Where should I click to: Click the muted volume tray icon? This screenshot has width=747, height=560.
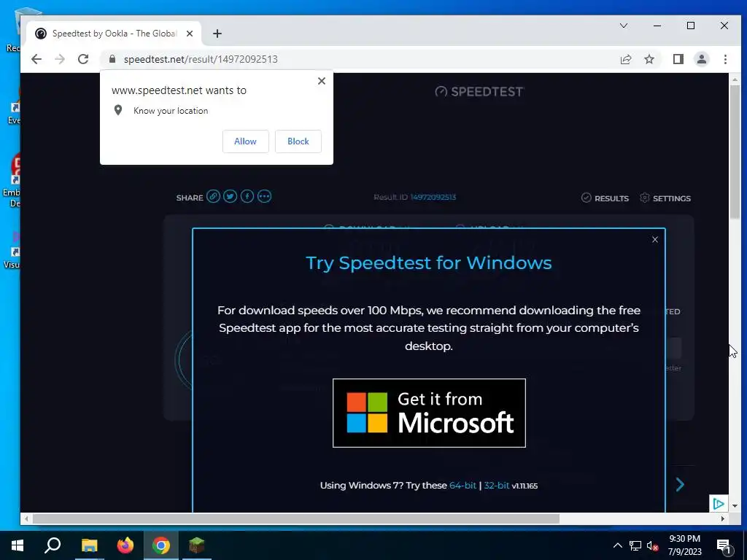point(653,545)
